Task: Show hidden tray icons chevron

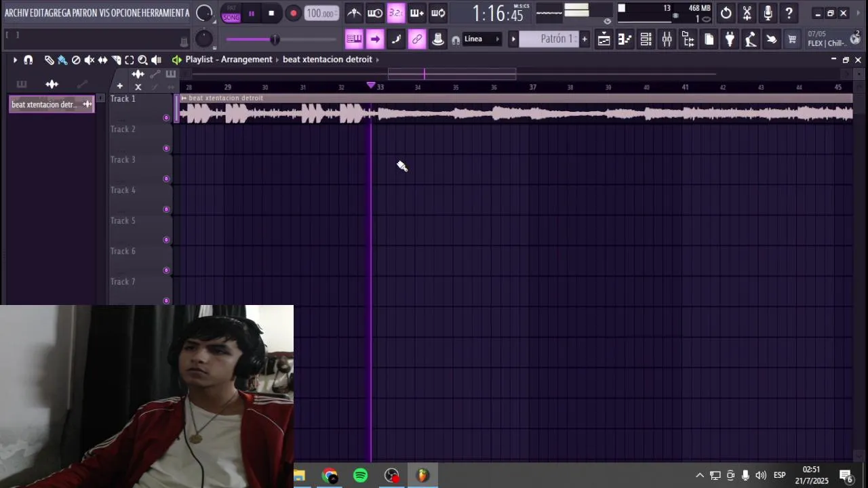Action: 700,475
